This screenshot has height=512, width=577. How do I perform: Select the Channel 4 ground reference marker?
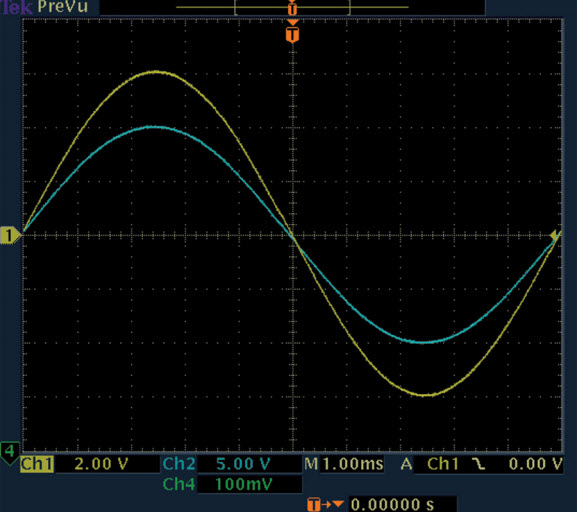pos(10,452)
